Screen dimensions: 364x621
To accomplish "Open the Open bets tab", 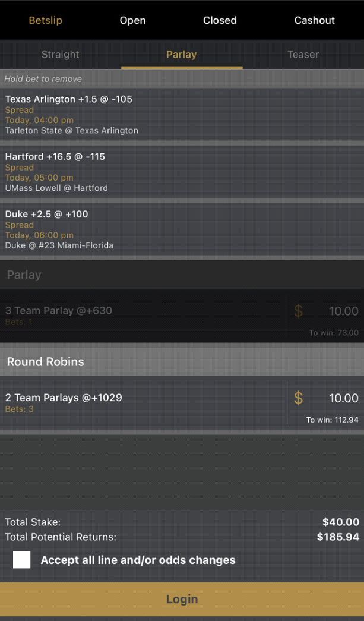I will 132,20.
